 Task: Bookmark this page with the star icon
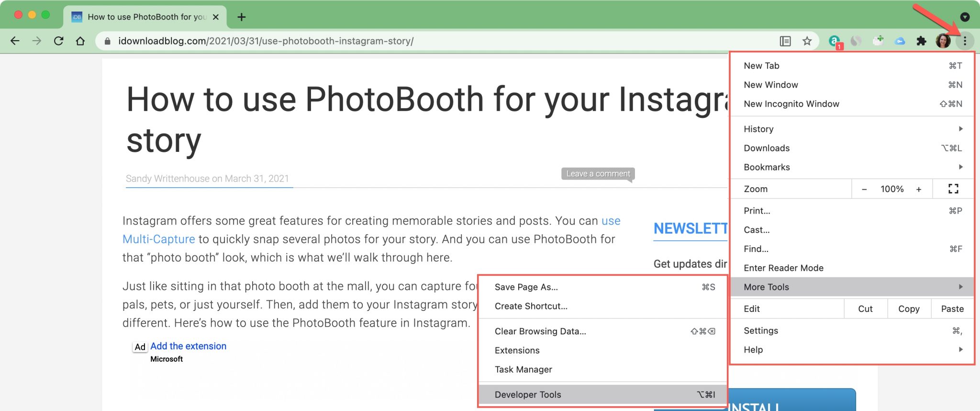807,41
